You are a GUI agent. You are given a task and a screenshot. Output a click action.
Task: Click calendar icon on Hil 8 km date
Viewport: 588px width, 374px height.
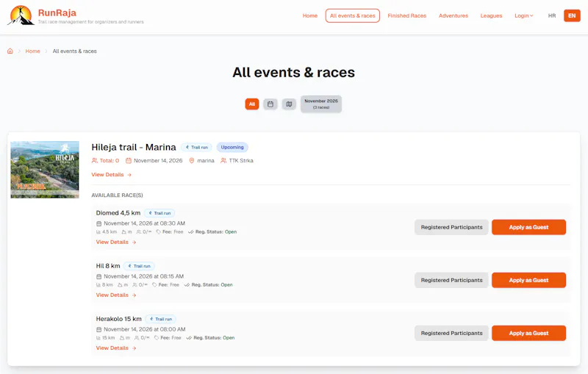pos(99,276)
